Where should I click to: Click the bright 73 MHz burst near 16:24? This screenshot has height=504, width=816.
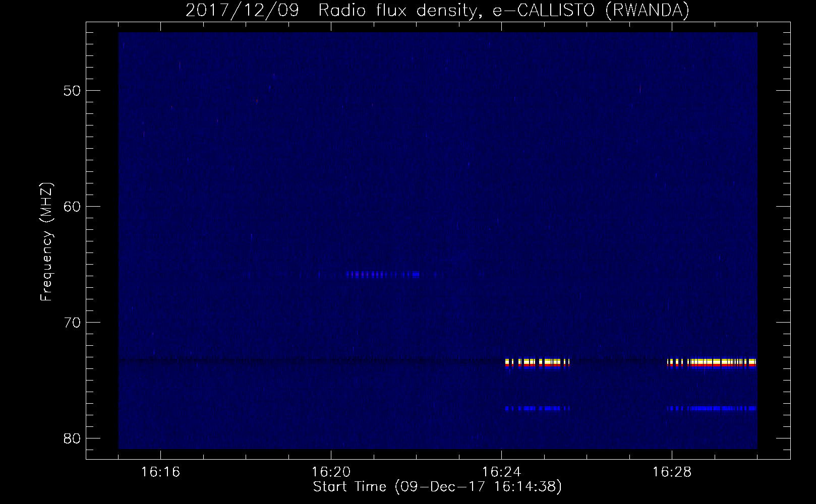click(x=537, y=363)
